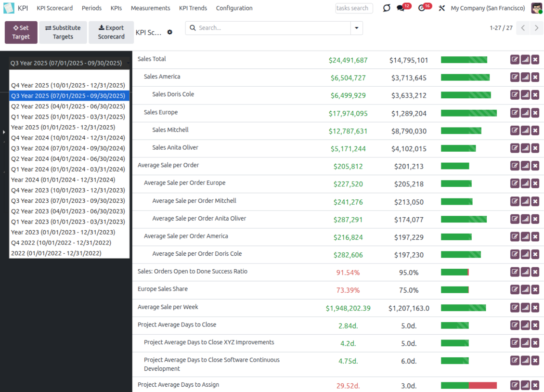The width and height of the screenshot is (544, 392).
Task: Open the Configuration menu
Action: 234,8
